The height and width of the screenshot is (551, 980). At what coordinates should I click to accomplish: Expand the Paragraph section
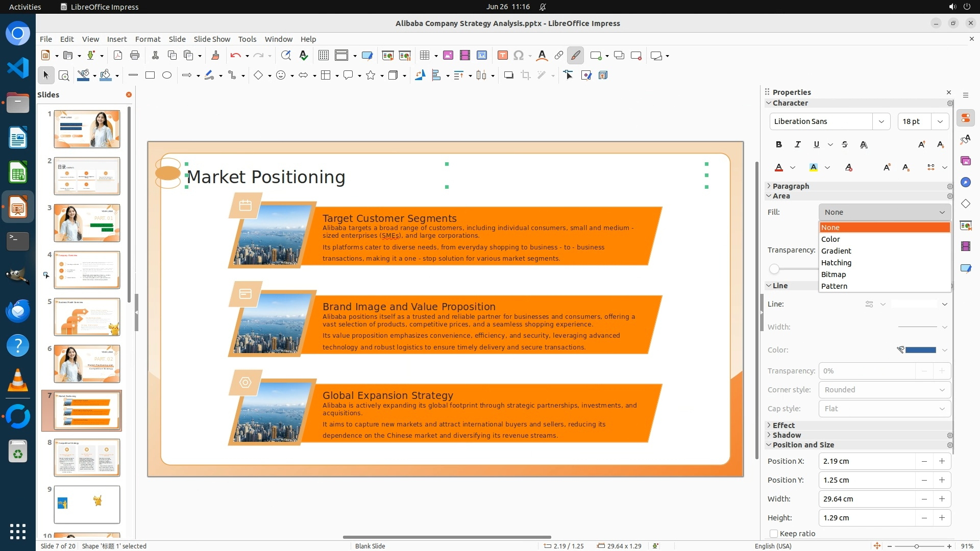coord(790,186)
